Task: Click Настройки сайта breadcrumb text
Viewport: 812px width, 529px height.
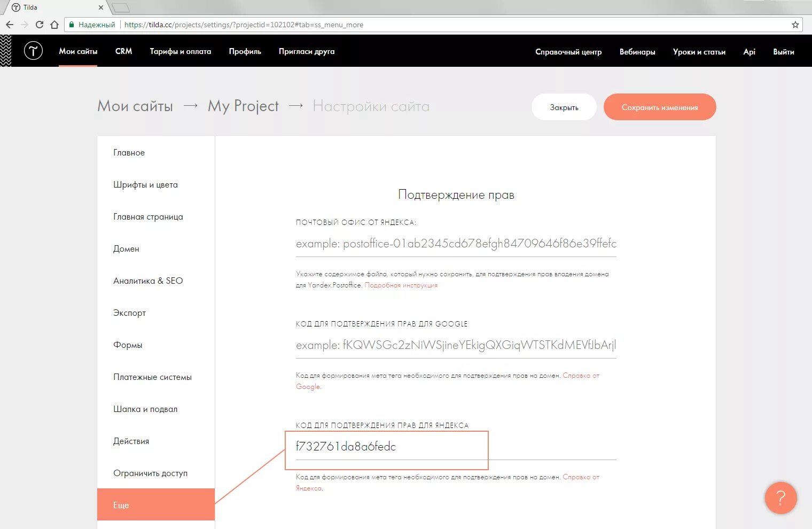Action: (371, 106)
